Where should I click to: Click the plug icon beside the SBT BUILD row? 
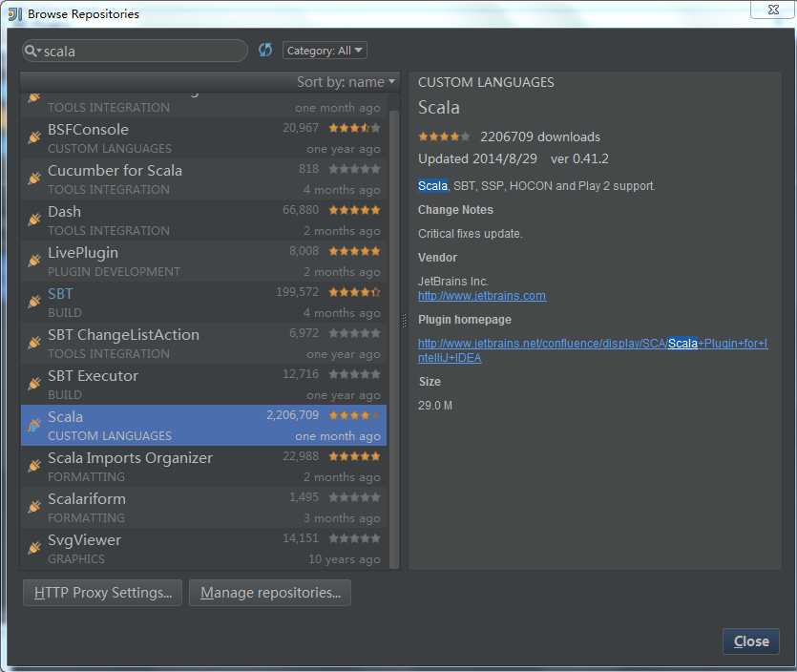pos(34,302)
